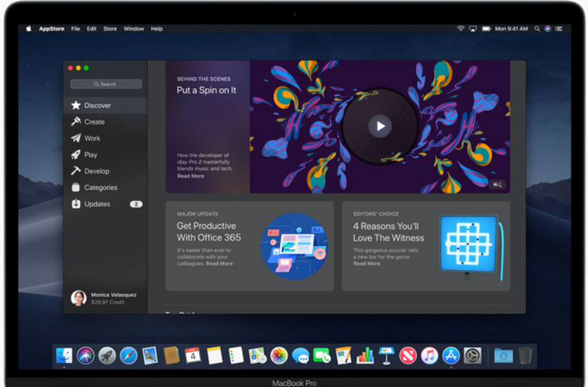This screenshot has height=387, width=588.
Task: Open the Get Productive With Office 365 story
Action: (209, 231)
